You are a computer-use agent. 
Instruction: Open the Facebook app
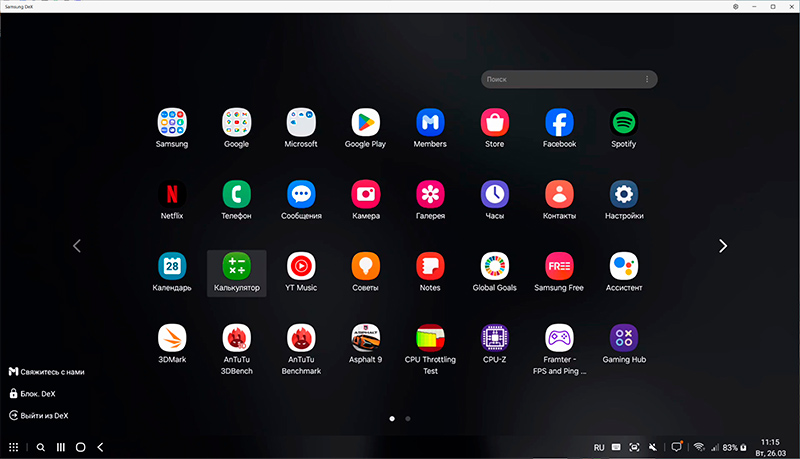click(559, 123)
